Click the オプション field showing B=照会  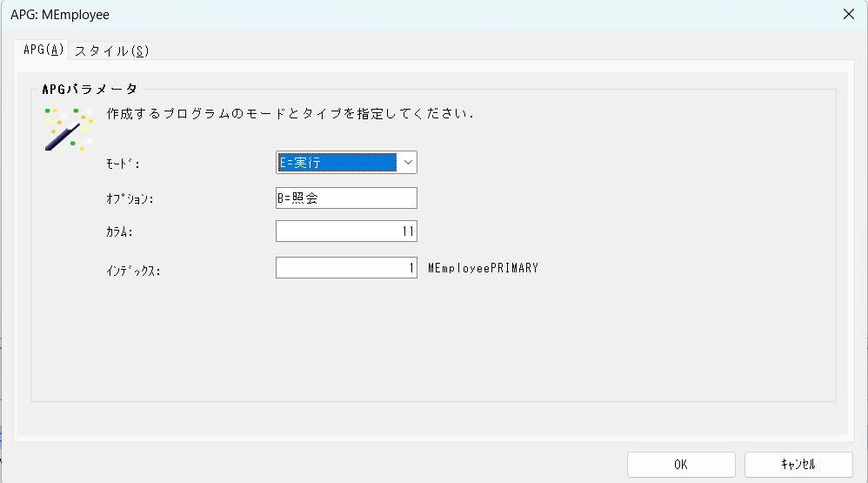click(x=346, y=198)
